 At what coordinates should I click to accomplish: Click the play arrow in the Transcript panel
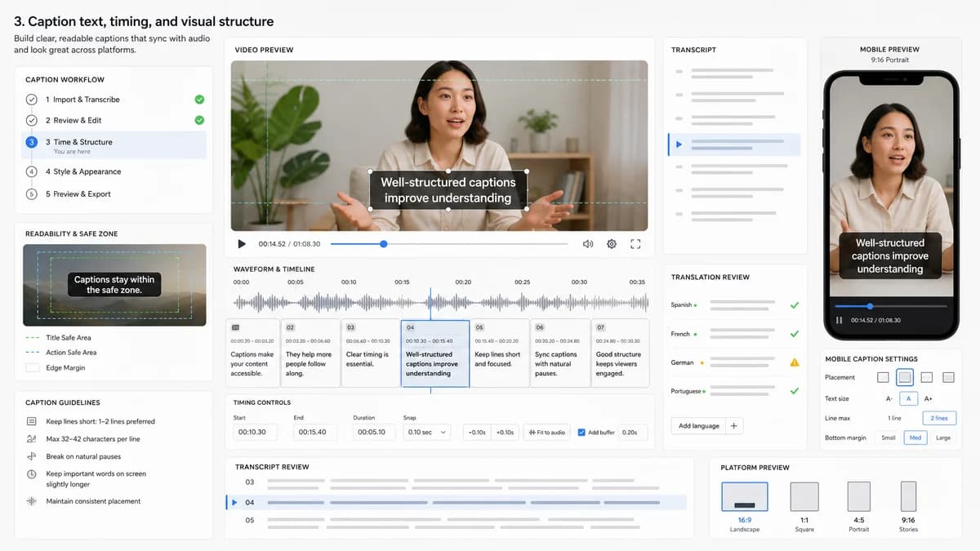679,145
